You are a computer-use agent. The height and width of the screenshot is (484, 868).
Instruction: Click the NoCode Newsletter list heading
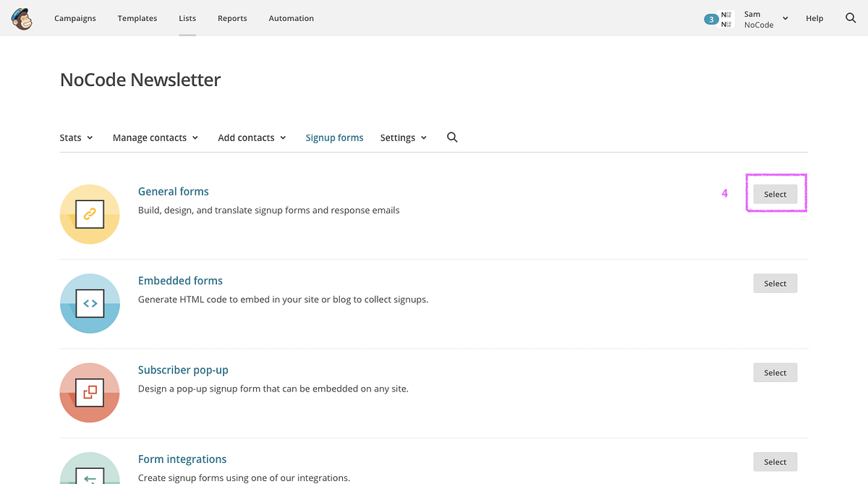tap(140, 80)
